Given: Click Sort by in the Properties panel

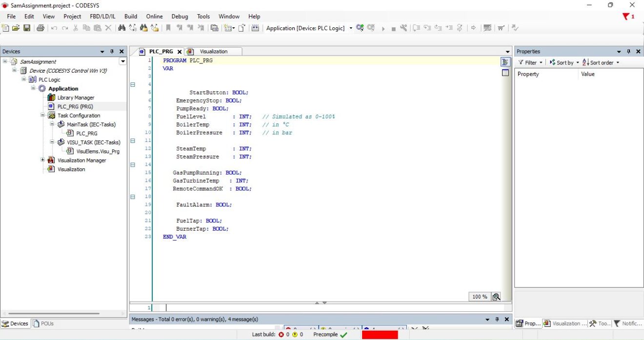Looking at the screenshot, I should (x=563, y=62).
